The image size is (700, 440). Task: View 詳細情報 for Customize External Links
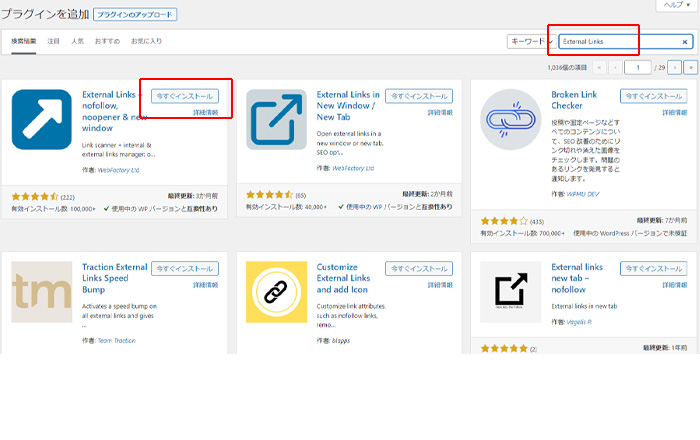click(x=440, y=285)
